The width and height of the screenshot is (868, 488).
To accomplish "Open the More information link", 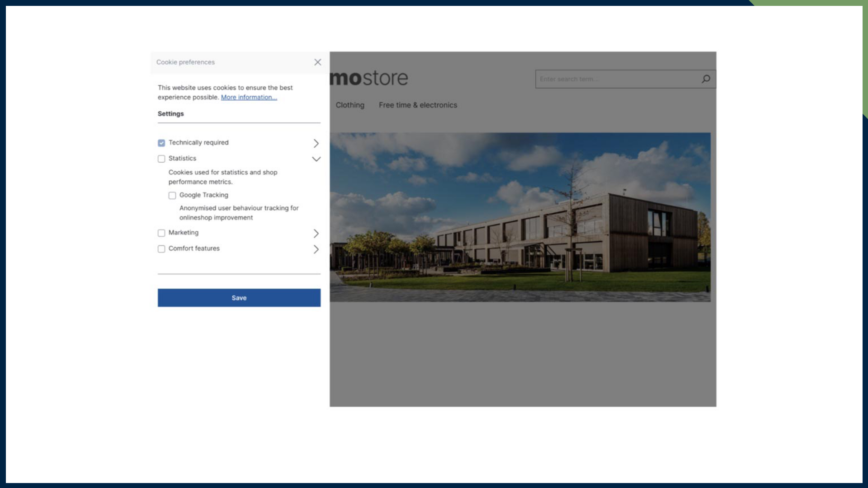I will pyautogui.click(x=249, y=97).
